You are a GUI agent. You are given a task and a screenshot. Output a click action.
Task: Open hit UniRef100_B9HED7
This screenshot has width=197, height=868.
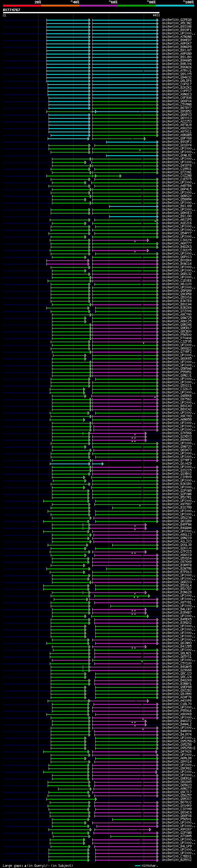click(177, 40)
